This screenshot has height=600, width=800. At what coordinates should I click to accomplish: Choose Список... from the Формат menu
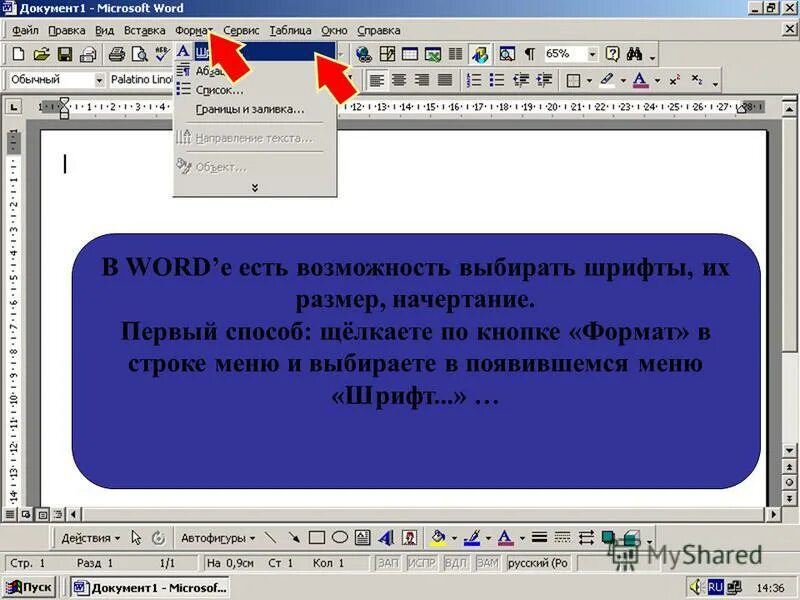(255, 90)
